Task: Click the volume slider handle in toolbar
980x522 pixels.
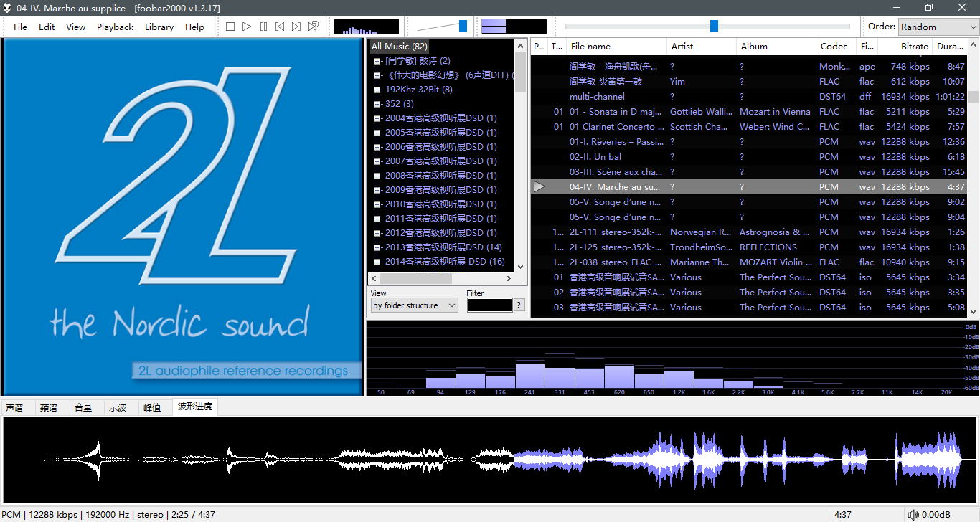Action: 463,27
